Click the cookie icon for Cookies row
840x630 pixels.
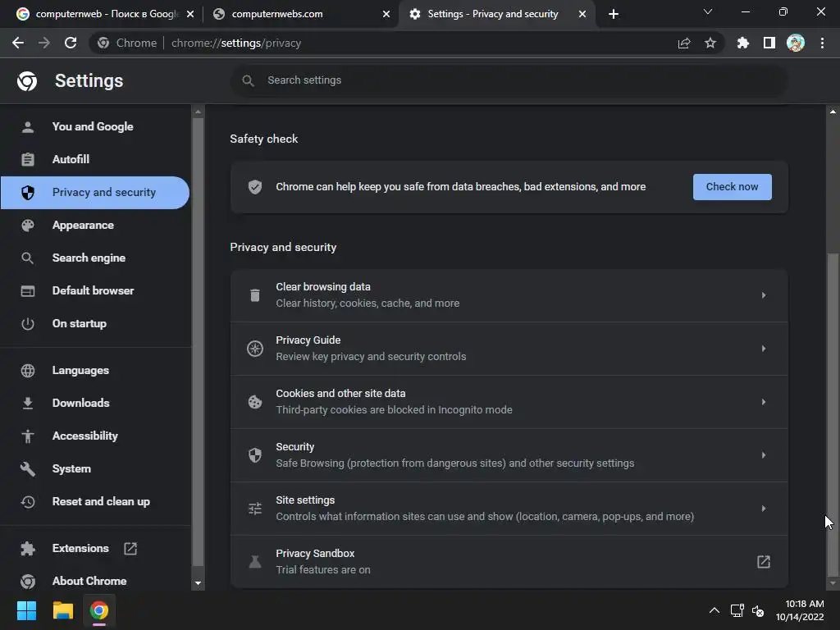click(255, 402)
